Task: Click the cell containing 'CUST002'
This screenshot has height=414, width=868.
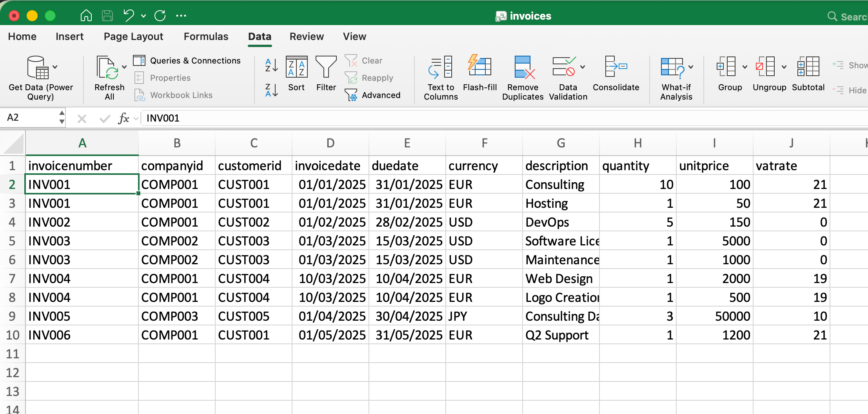Action: point(254,222)
